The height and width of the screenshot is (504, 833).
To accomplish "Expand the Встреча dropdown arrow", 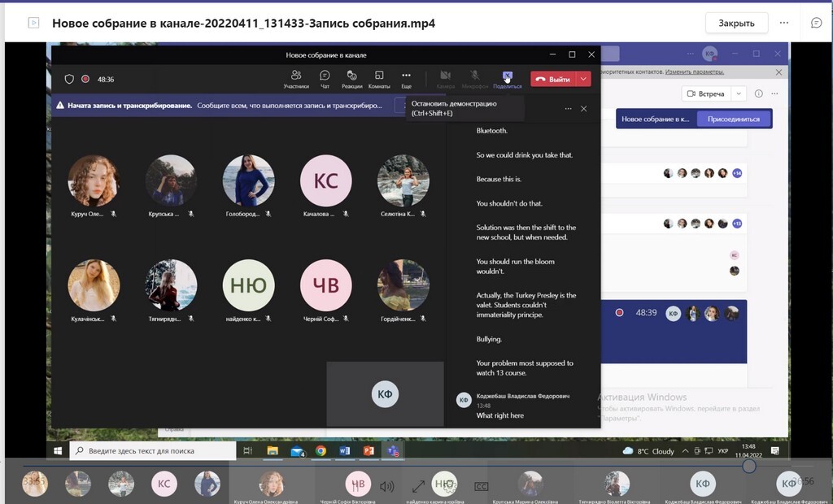I will [739, 93].
